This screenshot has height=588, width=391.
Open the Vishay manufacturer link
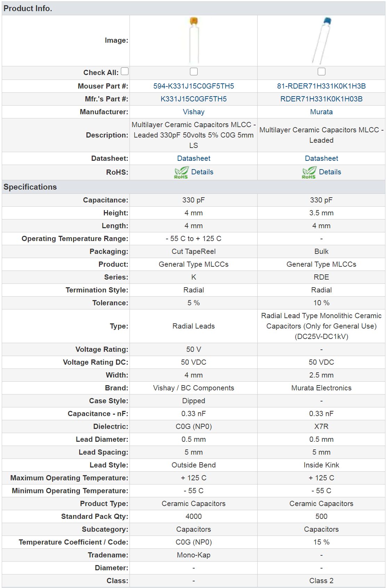tap(194, 112)
